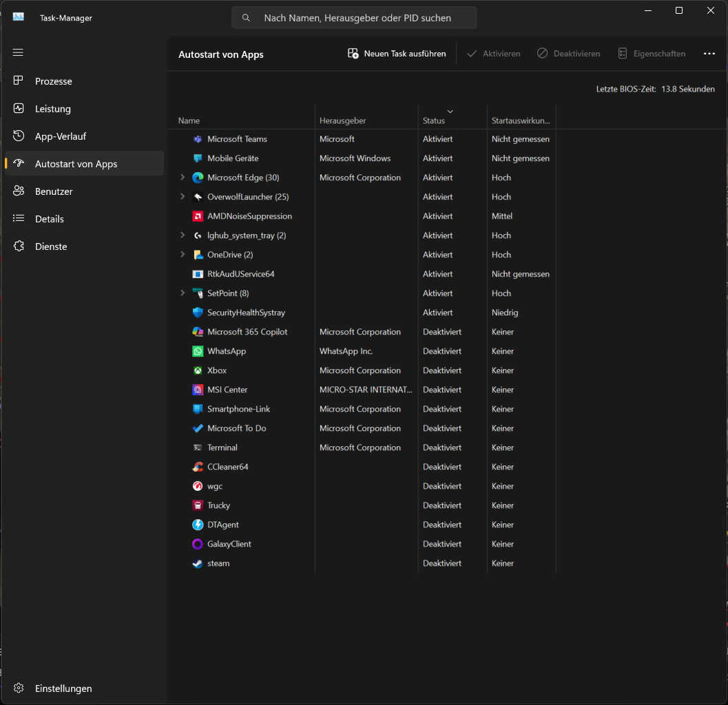Click the GalaxyClient purple ring icon
This screenshot has width=728, height=705.
pos(198,544)
